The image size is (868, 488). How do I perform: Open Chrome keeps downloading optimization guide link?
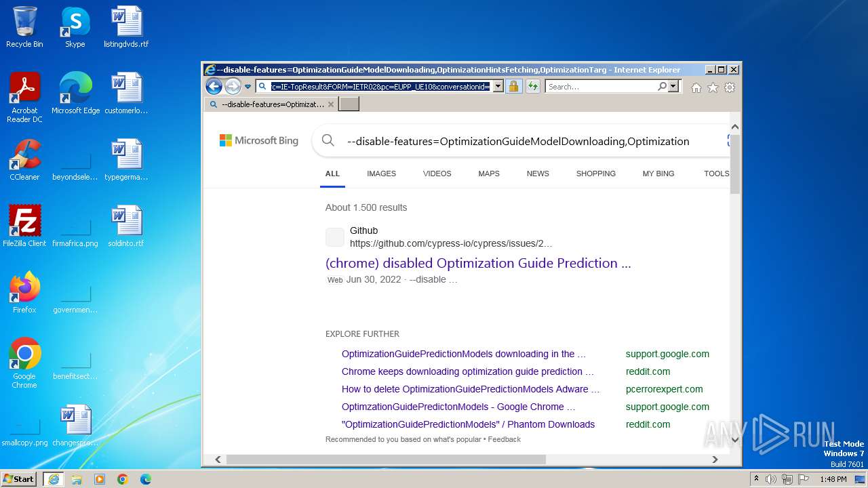pyautogui.click(x=468, y=371)
